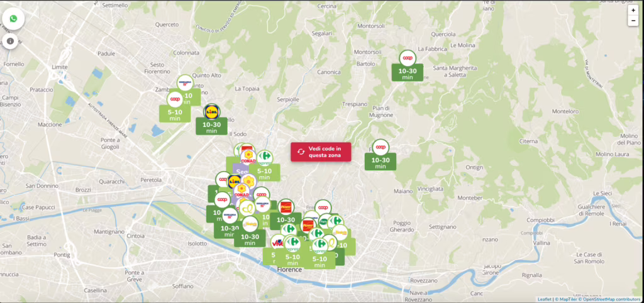Select Esselunga marker near Quinto Alto
The width and height of the screenshot is (644, 303).
[185, 82]
